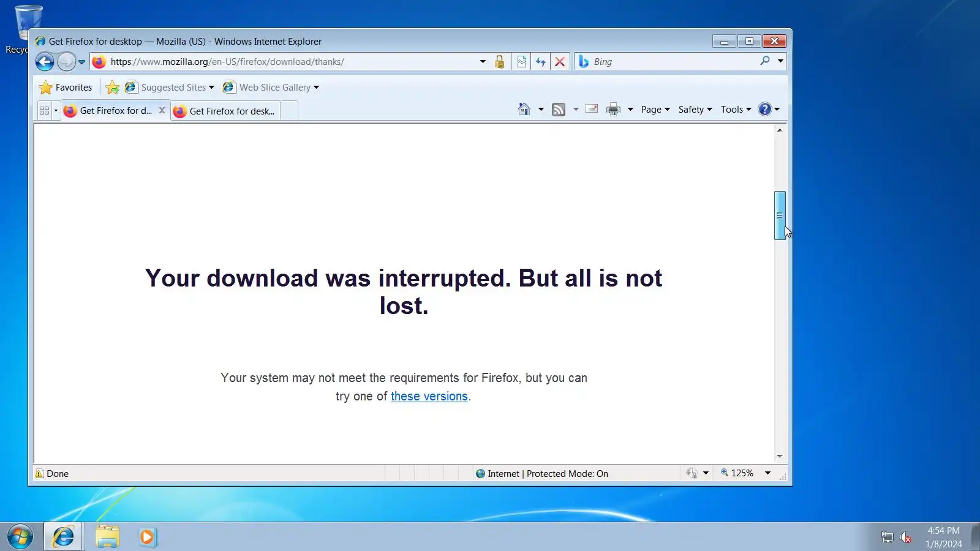Screen dimensions: 980x551
Task: Expand the tab list dropdown arrow
Action: 56,111
